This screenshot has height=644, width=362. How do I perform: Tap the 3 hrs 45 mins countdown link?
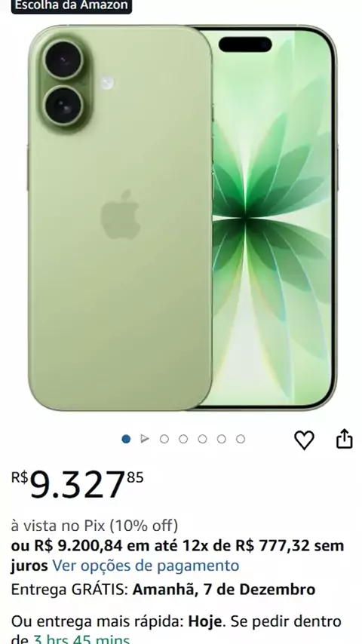(81, 639)
